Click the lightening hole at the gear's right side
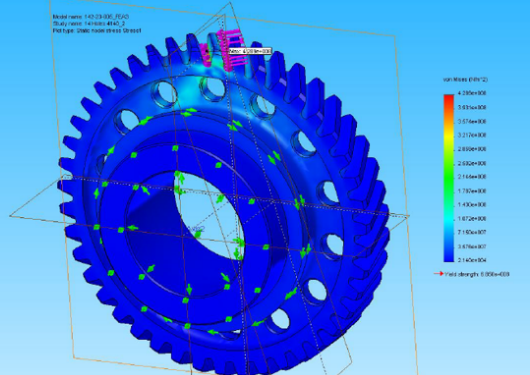Viewport: 530px width, 375px height. pos(328,192)
